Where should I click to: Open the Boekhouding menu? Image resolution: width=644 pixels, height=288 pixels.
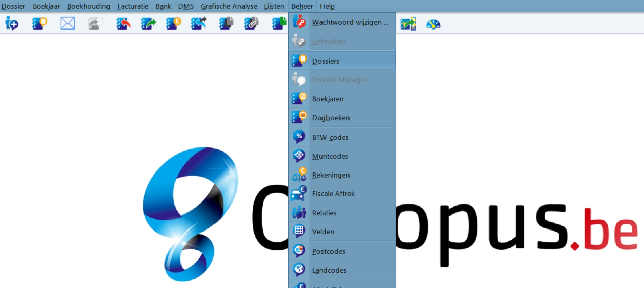[89, 6]
